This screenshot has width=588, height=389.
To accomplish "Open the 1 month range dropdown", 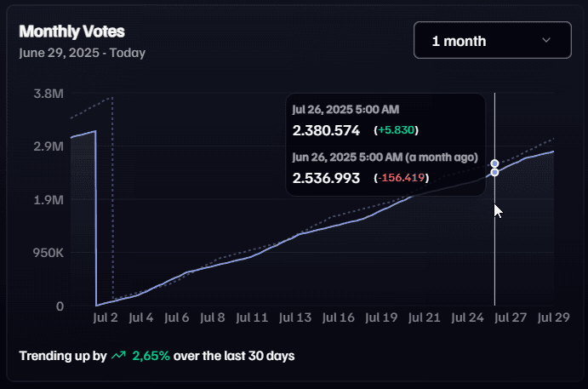I will point(492,40).
